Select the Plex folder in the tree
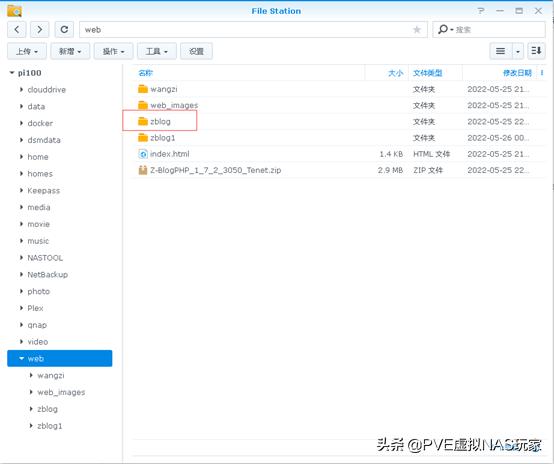 click(35, 308)
